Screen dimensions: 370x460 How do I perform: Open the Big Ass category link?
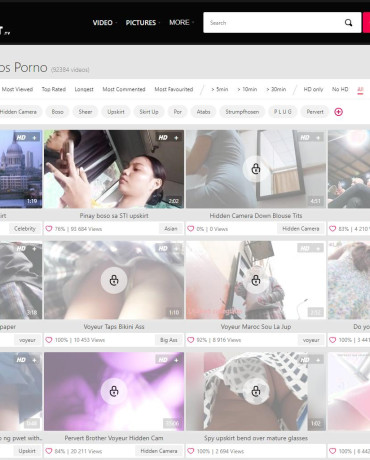[169, 340]
